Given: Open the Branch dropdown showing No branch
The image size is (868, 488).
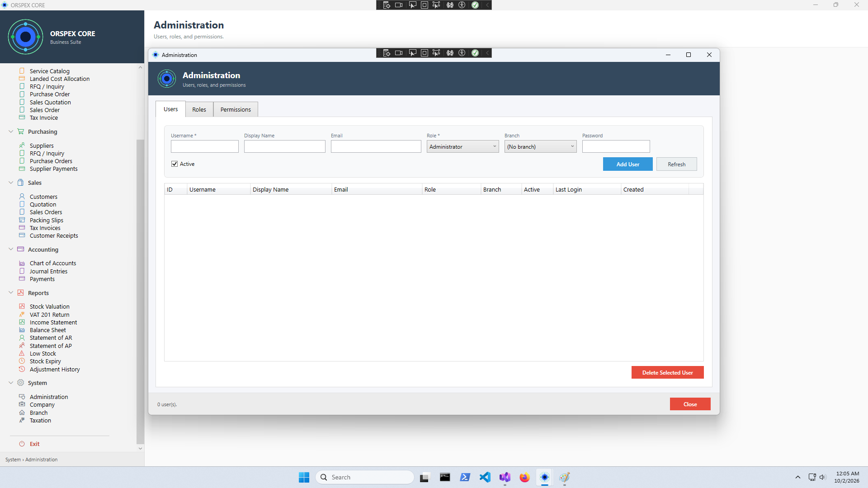Looking at the screenshot, I should (540, 146).
